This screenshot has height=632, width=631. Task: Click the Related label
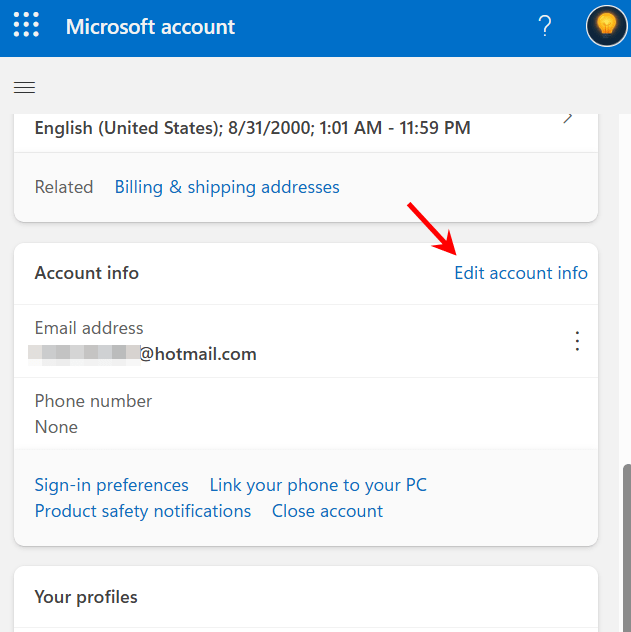pyautogui.click(x=64, y=187)
